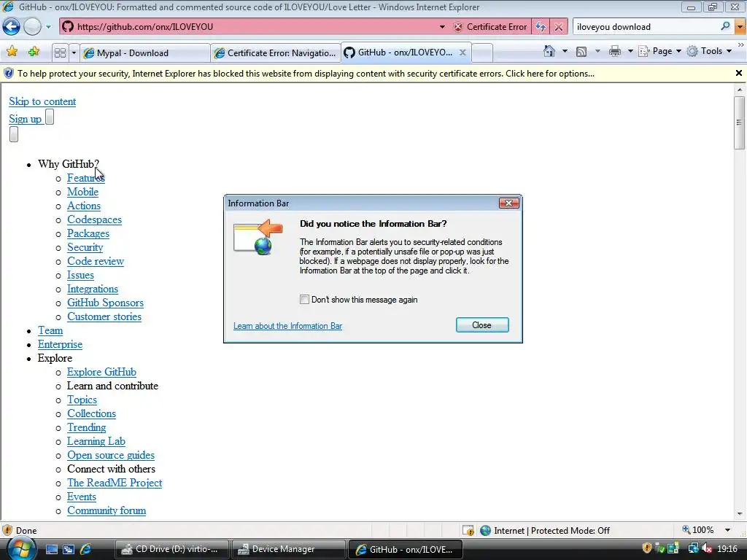Screen dimensions: 747x560
Task: Switch to Device Manager taskbar button
Action: [x=288, y=549]
